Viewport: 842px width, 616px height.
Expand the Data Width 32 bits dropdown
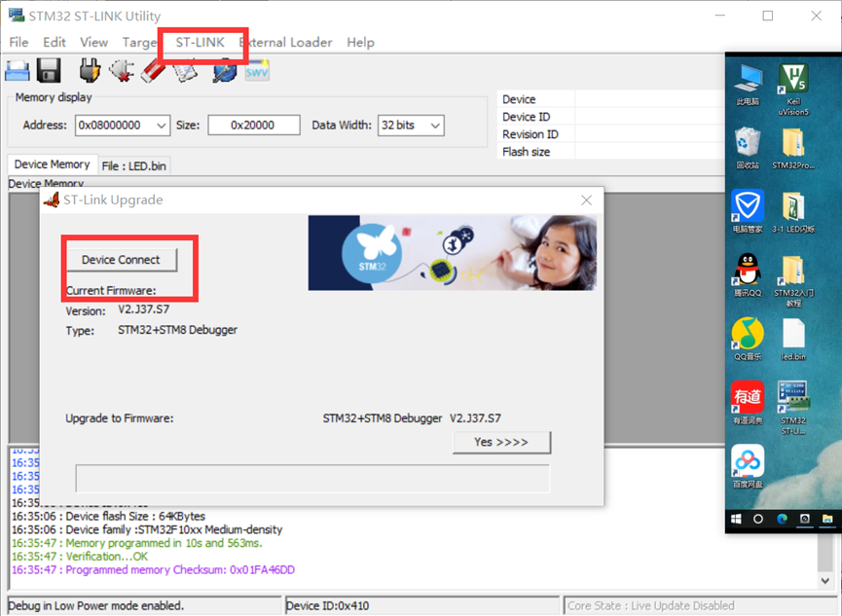pyautogui.click(x=435, y=126)
